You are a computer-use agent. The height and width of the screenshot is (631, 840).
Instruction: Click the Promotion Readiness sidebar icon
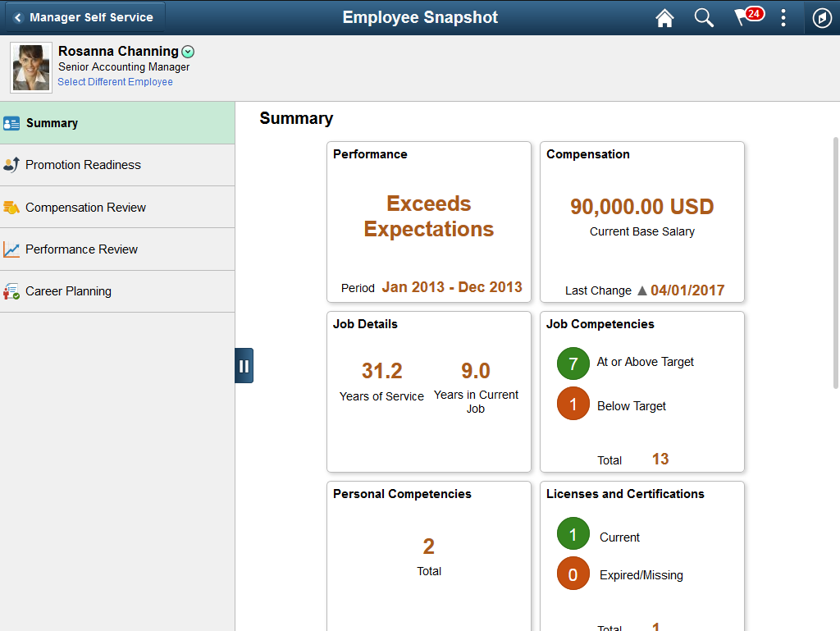coord(11,164)
